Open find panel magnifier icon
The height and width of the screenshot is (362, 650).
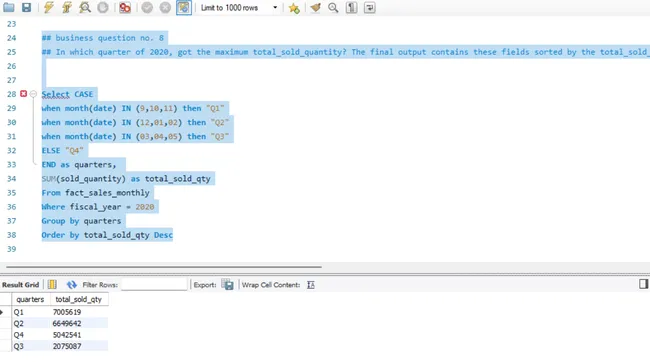pyautogui.click(x=333, y=7)
